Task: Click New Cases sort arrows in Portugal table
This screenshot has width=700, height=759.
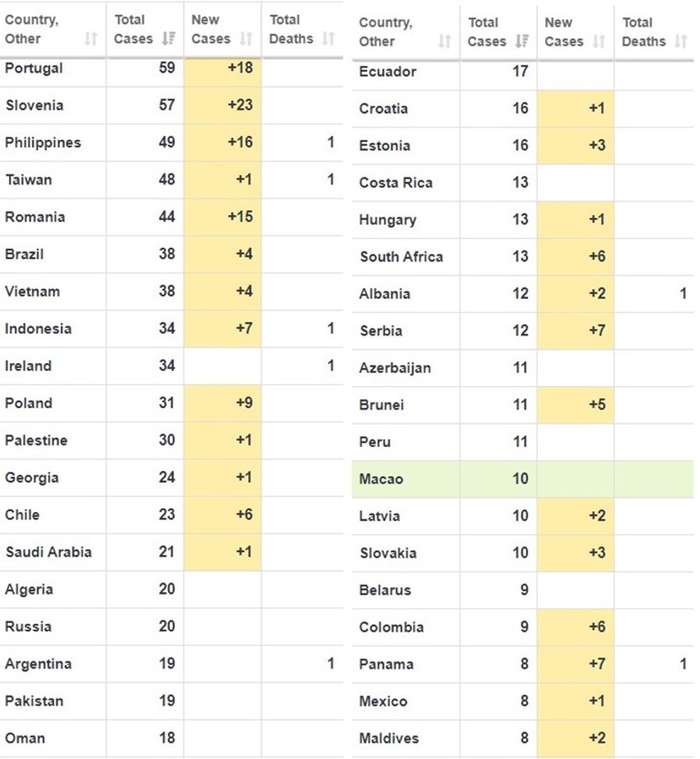Action: (245, 39)
